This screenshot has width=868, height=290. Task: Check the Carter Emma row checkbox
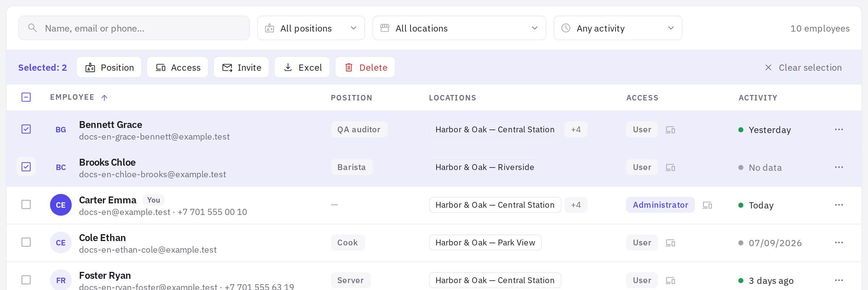(x=26, y=204)
